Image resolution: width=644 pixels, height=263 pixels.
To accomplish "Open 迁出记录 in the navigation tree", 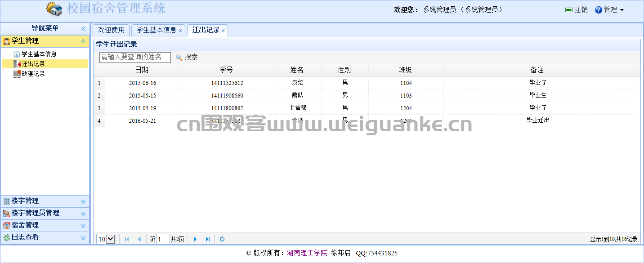I will click(33, 64).
